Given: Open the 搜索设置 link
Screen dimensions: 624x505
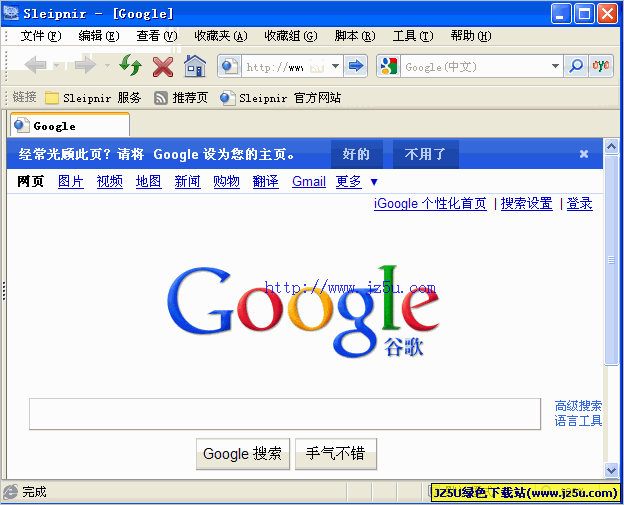Looking at the screenshot, I should 526,204.
